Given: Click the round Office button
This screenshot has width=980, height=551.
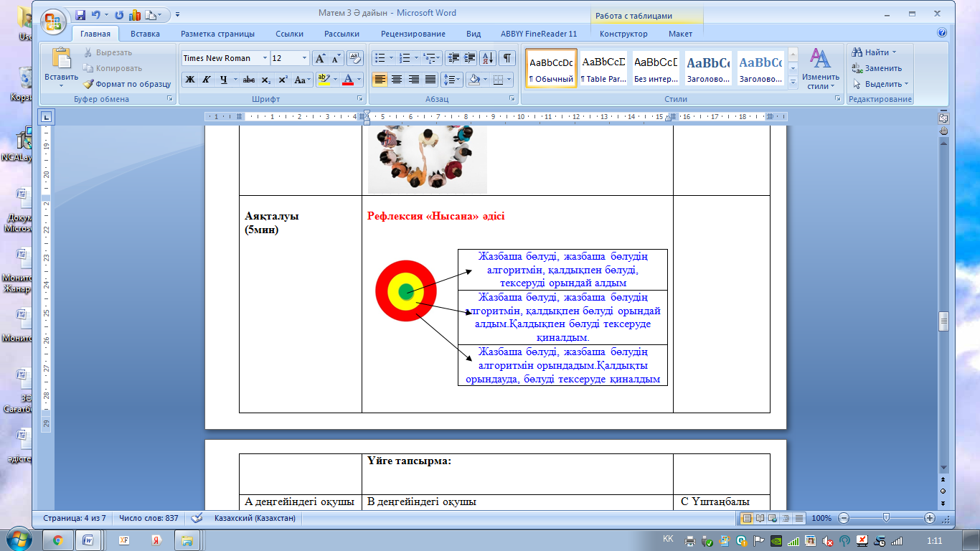Looking at the screenshot, I should 55,20.
